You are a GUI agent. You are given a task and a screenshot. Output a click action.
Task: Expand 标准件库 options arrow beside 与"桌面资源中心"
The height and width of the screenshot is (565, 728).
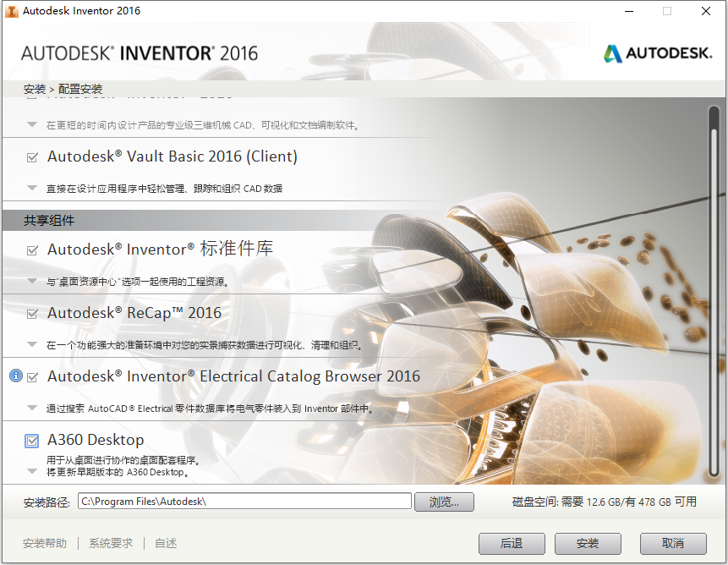32,281
